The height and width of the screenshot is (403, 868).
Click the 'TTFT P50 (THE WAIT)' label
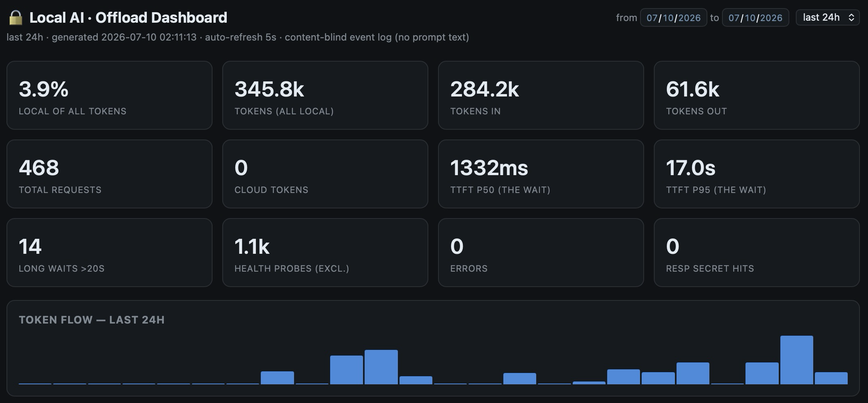click(x=500, y=190)
